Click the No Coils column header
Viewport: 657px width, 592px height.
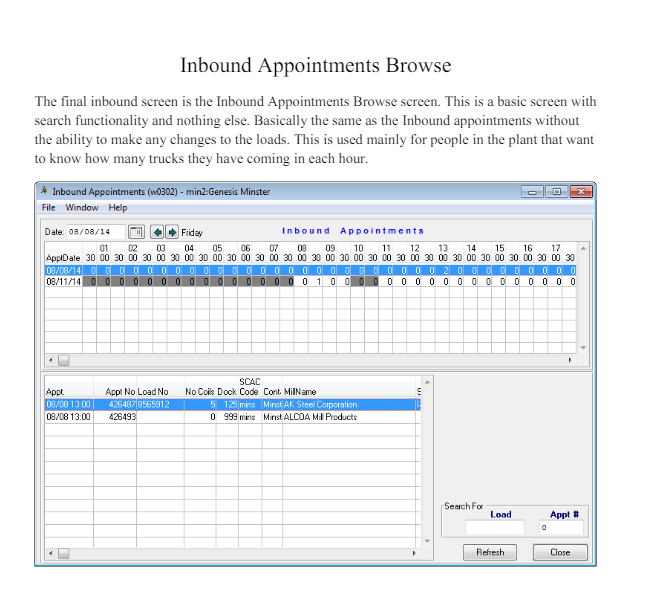pos(200,391)
